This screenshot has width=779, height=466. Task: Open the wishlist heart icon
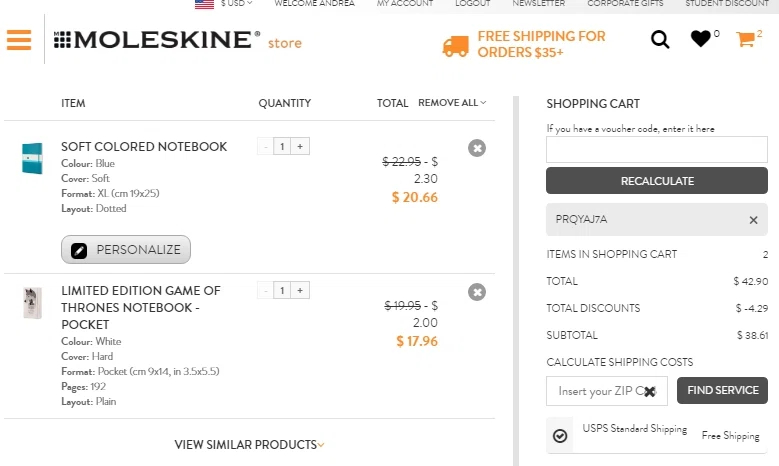tap(701, 39)
